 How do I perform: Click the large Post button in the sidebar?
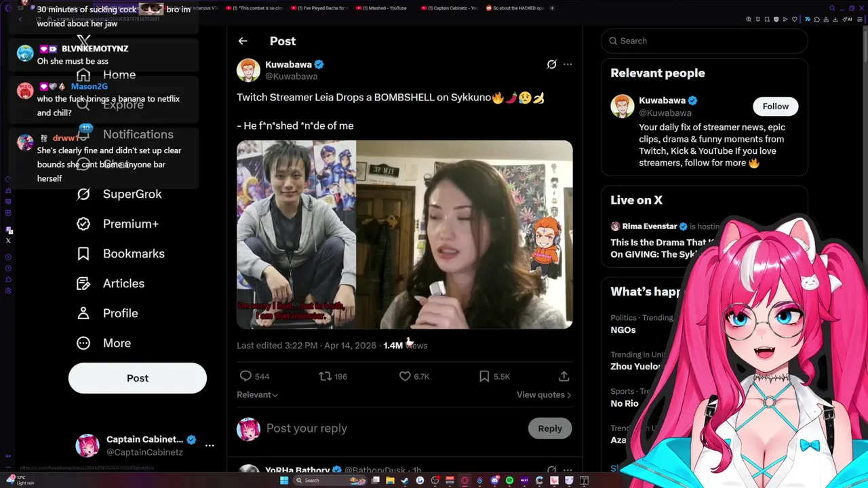[138, 378]
